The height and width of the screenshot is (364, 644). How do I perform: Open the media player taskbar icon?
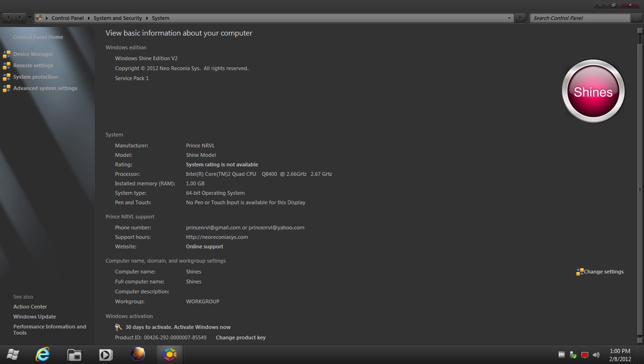click(x=106, y=355)
